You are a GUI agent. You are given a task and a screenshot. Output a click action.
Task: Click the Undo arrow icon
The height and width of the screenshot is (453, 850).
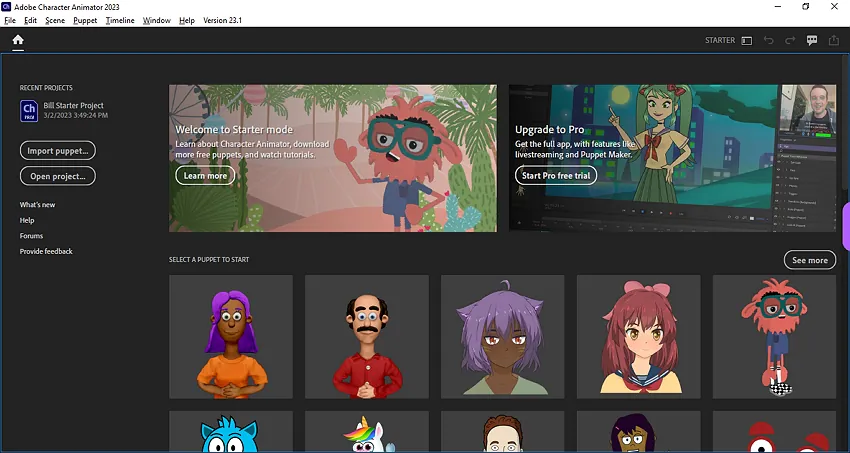[x=768, y=40]
